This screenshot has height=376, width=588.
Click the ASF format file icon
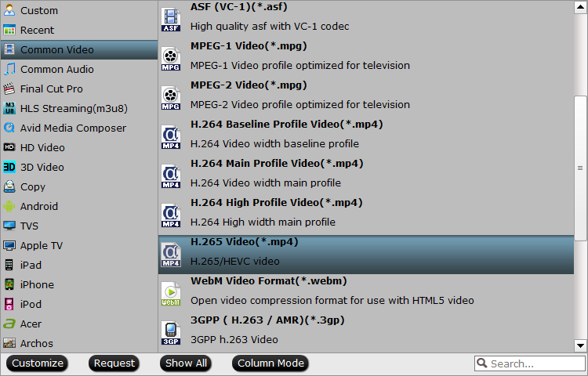tap(171, 20)
